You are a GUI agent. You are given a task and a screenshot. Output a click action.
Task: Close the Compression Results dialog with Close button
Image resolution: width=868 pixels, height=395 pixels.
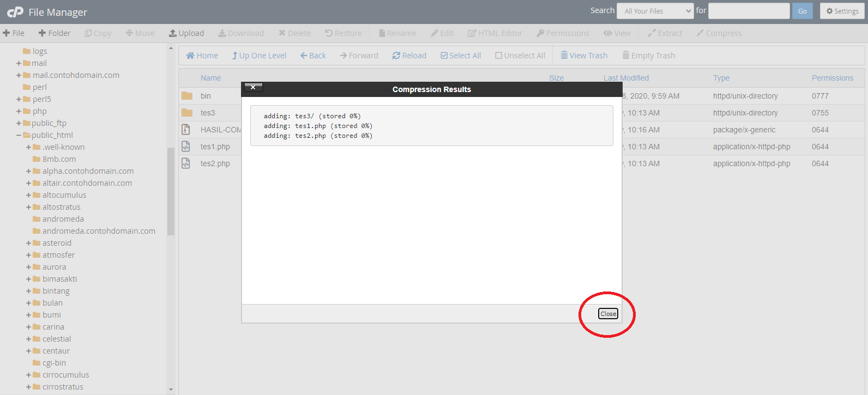(x=608, y=314)
